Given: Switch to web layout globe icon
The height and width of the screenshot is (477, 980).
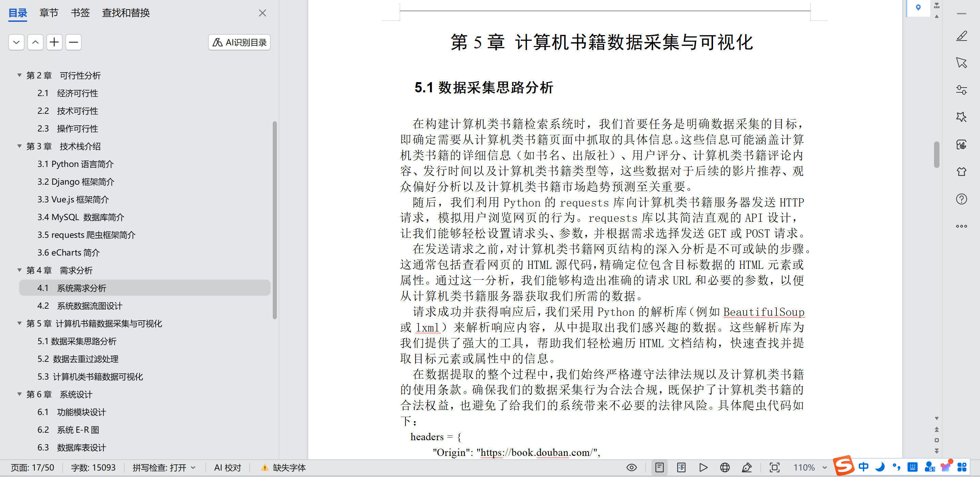Looking at the screenshot, I should point(725,467).
